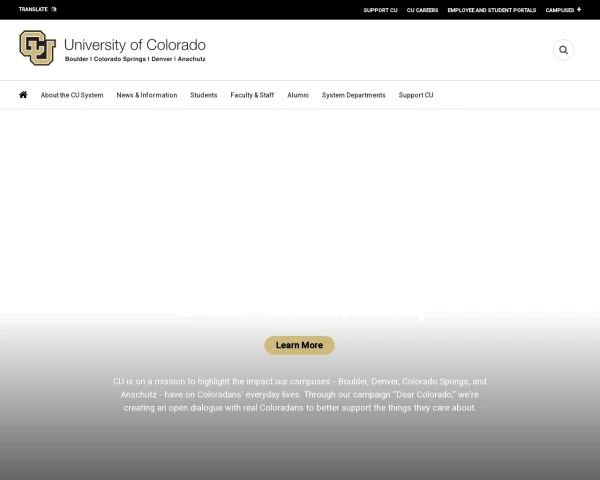Image resolution: width=600 pixels, height=480 pixels.
Task: Visit the CU Careers link
Action: click(x=422, y=10)
